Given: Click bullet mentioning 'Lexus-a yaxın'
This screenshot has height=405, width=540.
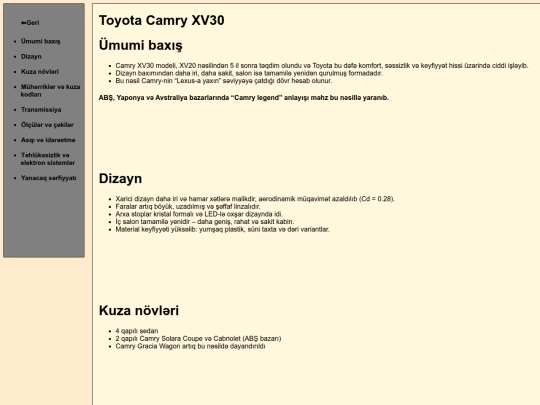Looking at the screenshot, I should click(x=224, y=81).
